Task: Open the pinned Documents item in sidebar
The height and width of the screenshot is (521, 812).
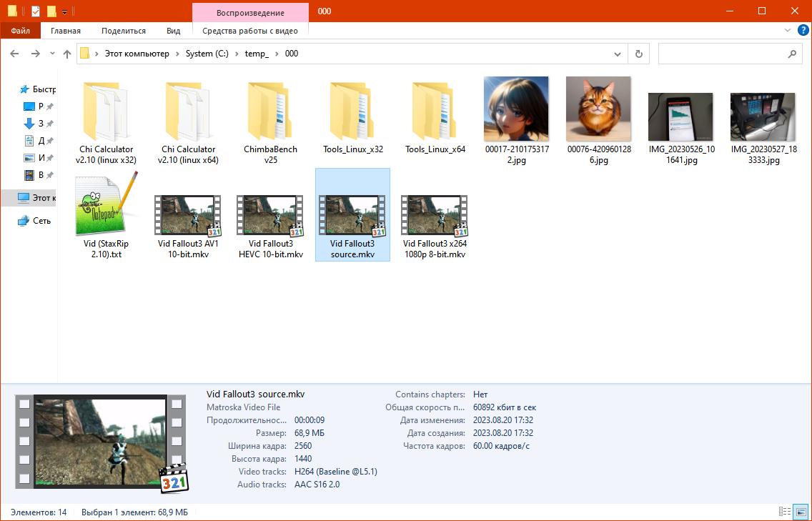Action: coord(38,140)
